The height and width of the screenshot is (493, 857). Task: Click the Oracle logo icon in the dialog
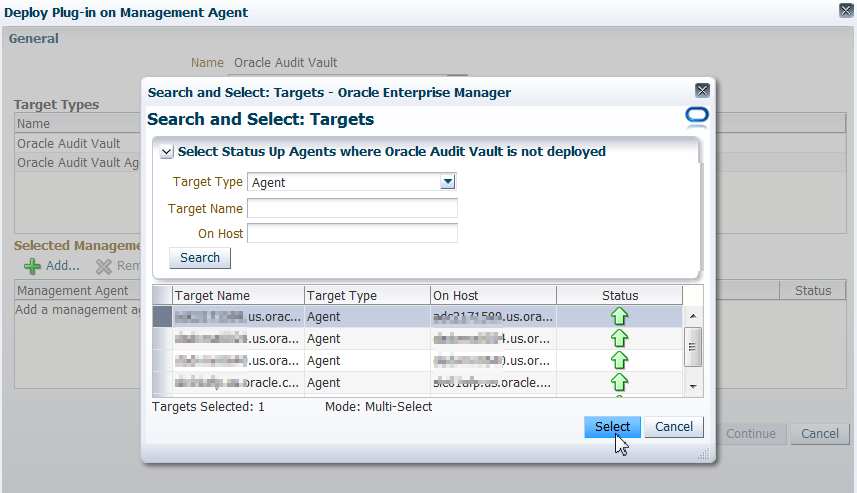click(x=697, y=117)
